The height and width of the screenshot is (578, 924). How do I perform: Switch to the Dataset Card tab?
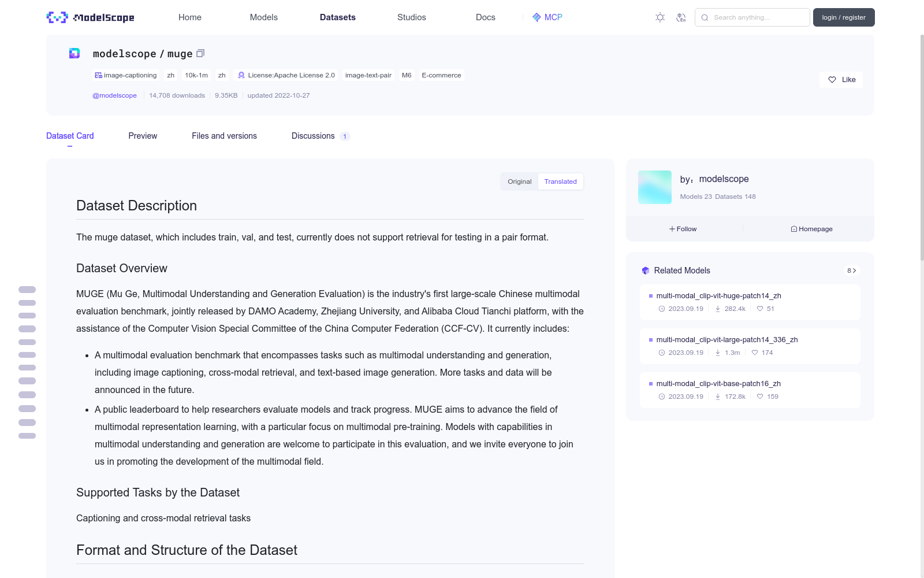pyautogui.click(x=70, y=136)
